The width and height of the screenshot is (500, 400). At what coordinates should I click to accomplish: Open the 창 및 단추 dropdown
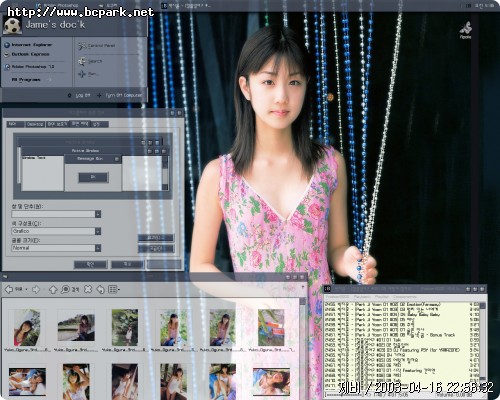point(98,214)
